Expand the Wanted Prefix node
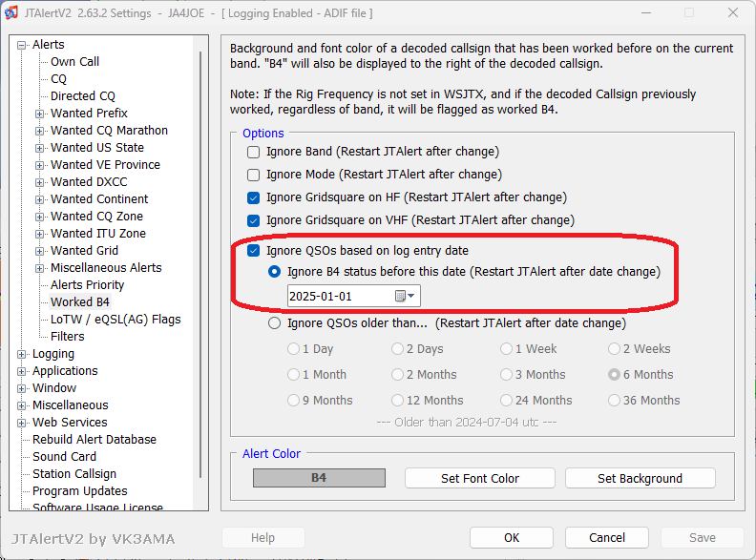756x560 pixels. click(x=39, y=114)
